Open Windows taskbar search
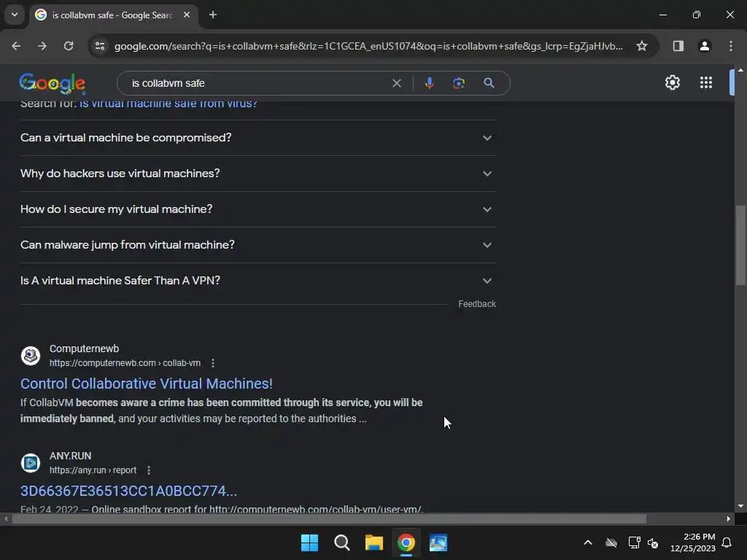This screenshot has width=747, height=560. (x=342, y=542)
